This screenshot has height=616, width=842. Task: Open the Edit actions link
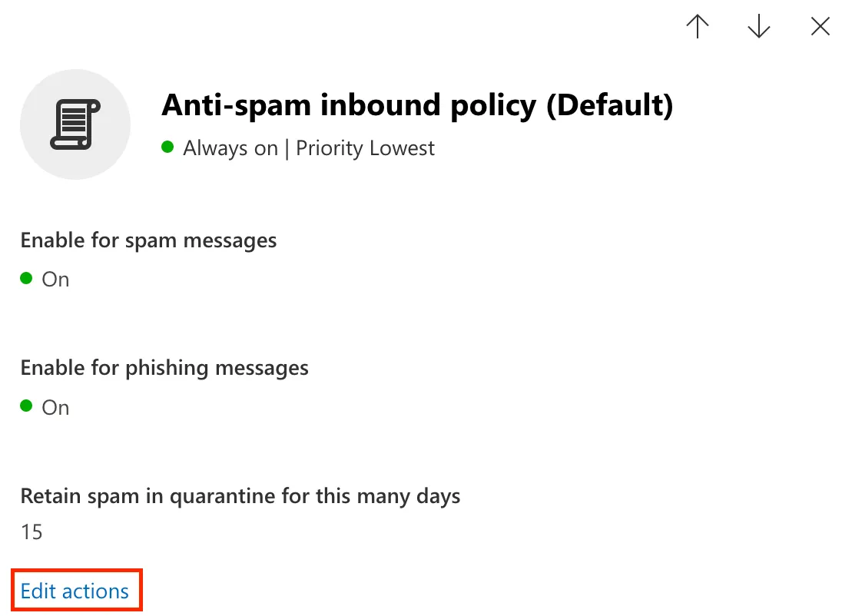pyautogui.click(x=75, y=591)
